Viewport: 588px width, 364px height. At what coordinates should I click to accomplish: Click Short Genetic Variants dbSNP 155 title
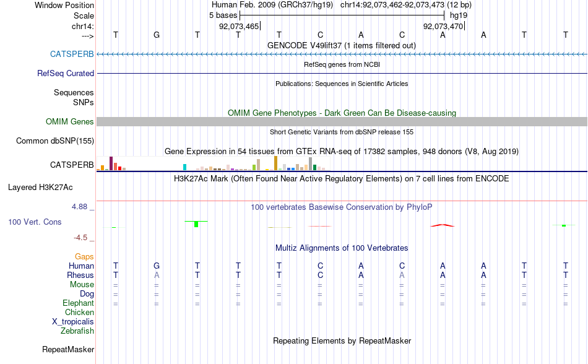[341, 132]
